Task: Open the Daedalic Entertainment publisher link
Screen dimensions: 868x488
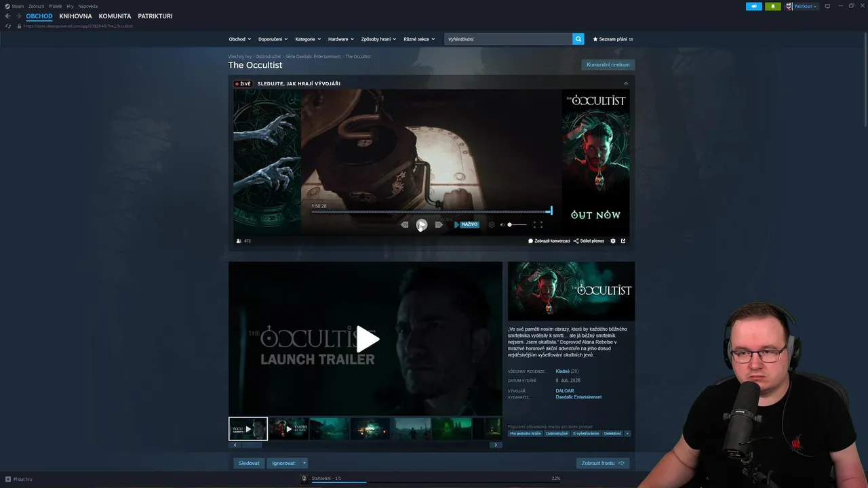Action: click(x=578, y=397)
